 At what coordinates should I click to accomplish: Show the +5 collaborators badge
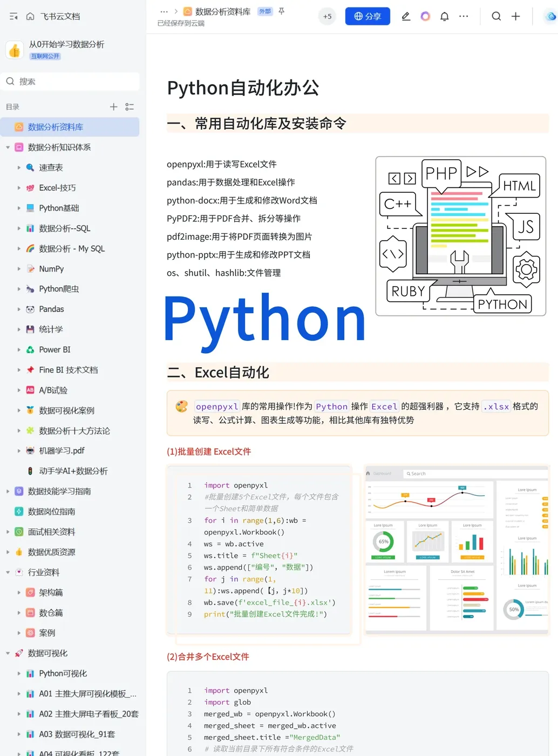328,16
